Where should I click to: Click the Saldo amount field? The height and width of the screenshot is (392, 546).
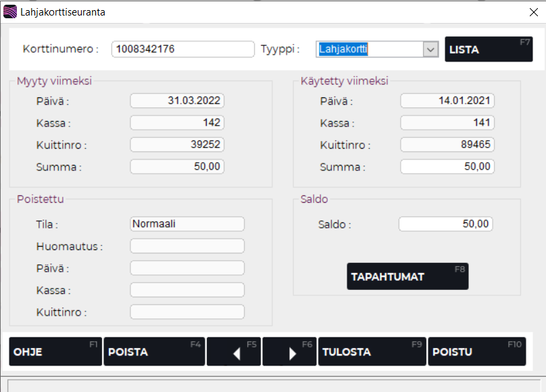(446, 224)
